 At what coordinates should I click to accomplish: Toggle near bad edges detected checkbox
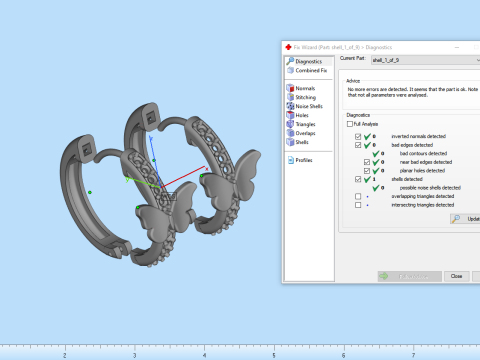pyautogui.click(x=367, y=162)
